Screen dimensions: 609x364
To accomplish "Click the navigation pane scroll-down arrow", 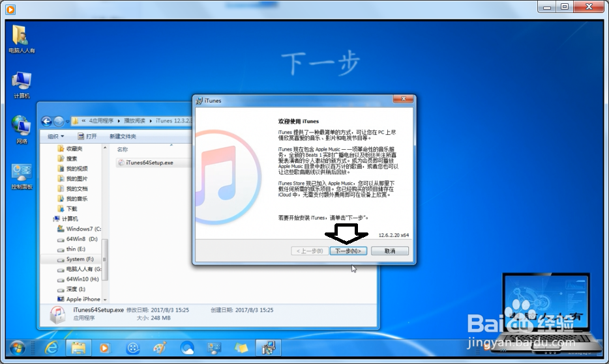I will click(105, 300).
